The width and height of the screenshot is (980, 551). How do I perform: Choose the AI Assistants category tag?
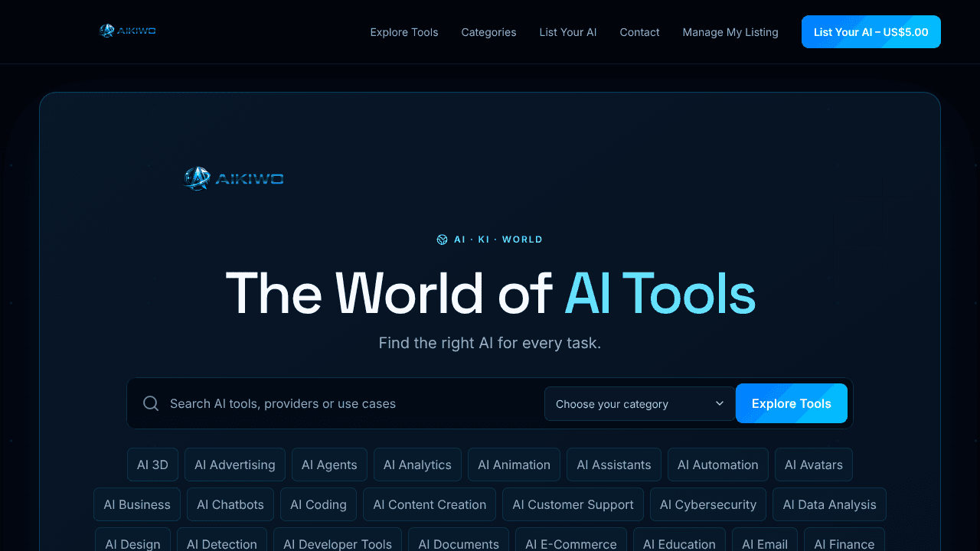614,465
